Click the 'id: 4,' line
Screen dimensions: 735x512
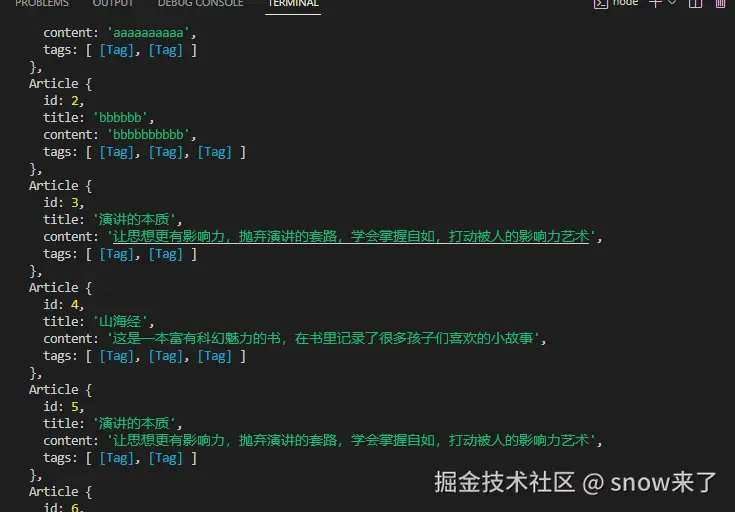pos(63,305)
